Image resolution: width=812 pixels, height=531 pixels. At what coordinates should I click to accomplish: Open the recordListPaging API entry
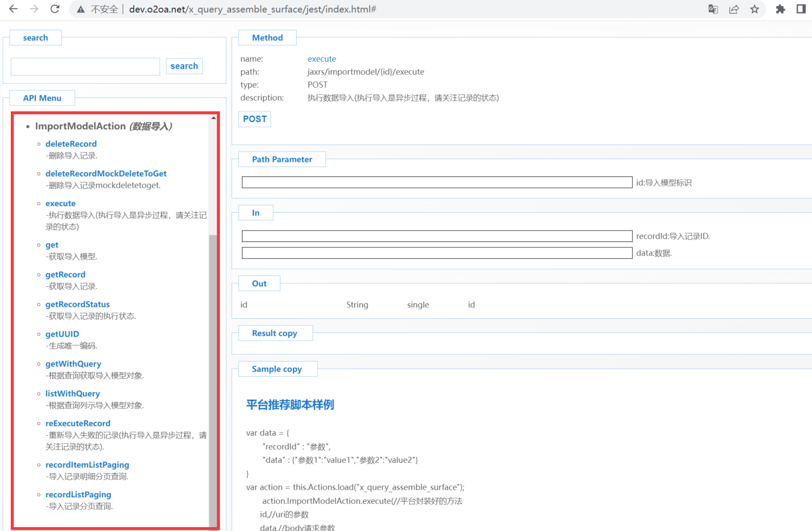pyautogui.click(x=78, y=495)
